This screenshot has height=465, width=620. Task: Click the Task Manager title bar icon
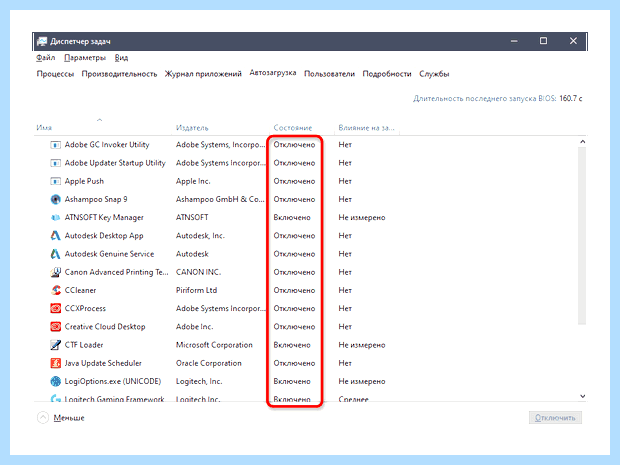(42, 41)
